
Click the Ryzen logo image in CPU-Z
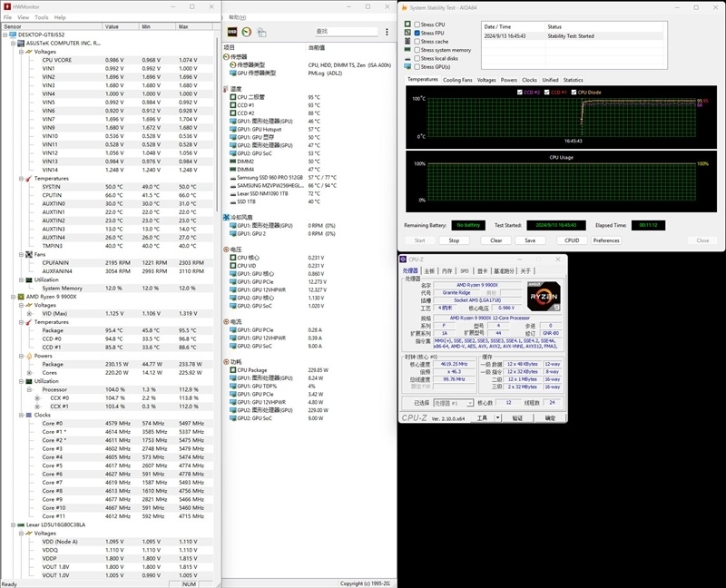544,296
